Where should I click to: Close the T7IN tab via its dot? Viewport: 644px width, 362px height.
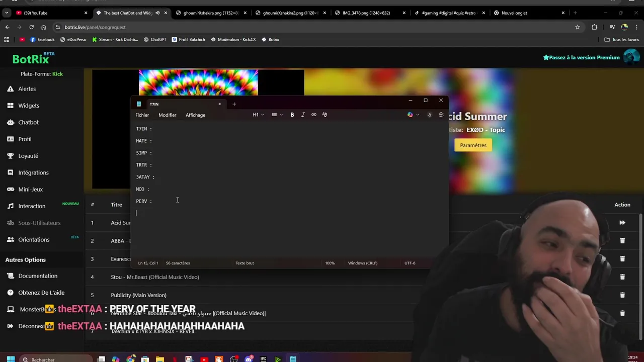pos(219,104)
